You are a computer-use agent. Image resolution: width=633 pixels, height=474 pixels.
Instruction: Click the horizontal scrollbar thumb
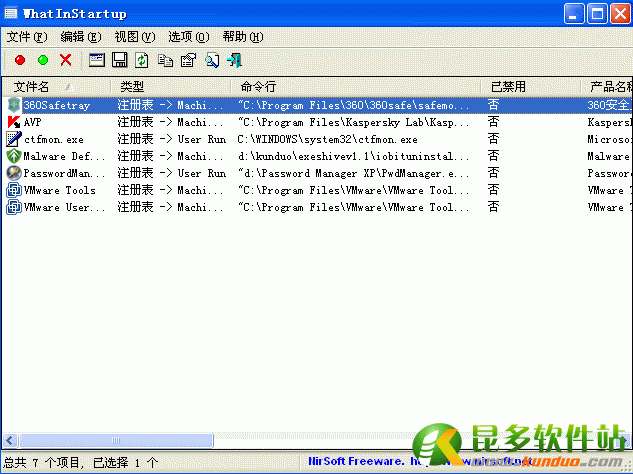tap(116, 440)
